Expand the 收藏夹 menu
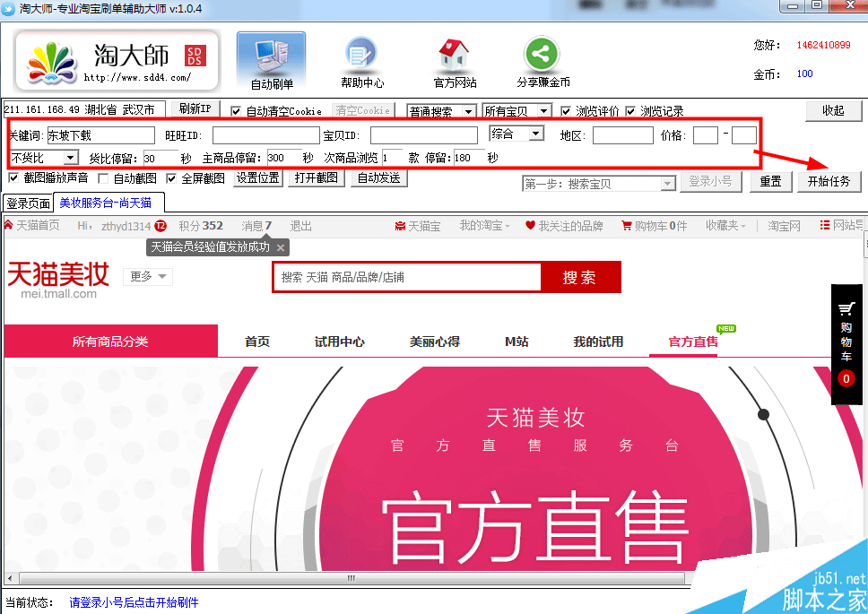 725,226
